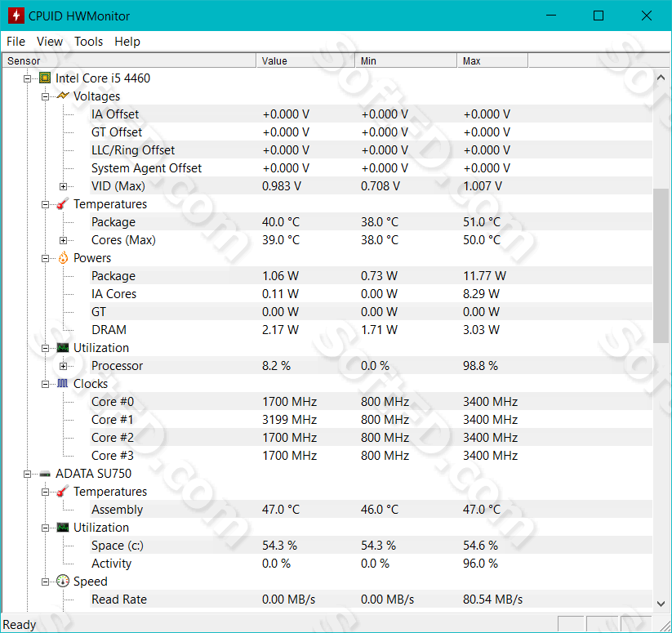This screenshot has height=633, width=672.
Task: Collapse the Intel Core i5 4460 node
Action: tap(28, 78)
